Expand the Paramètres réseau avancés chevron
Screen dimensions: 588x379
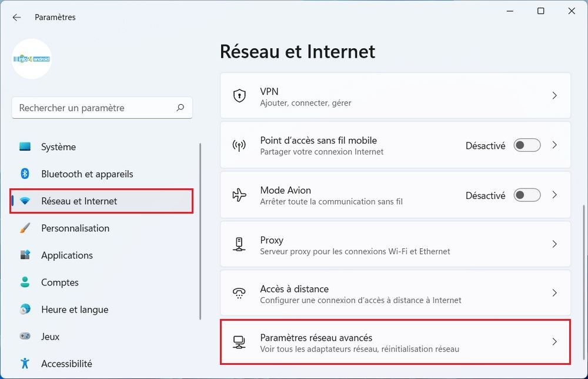[x=554, y=342]
